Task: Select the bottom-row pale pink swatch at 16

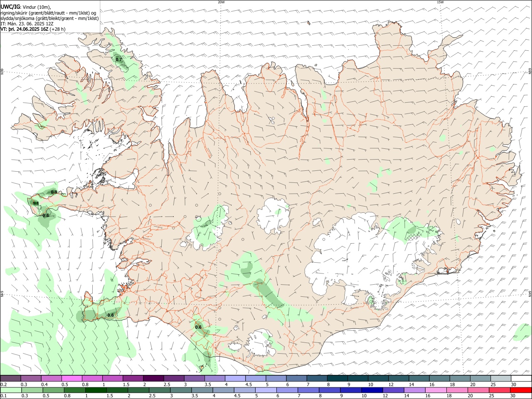Action: pos(436,390)
